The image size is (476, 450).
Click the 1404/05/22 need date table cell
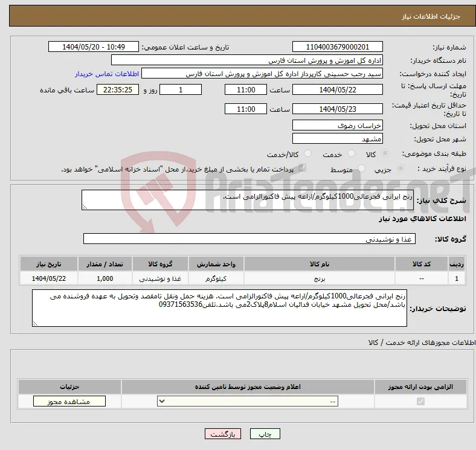tap(48, 278)
